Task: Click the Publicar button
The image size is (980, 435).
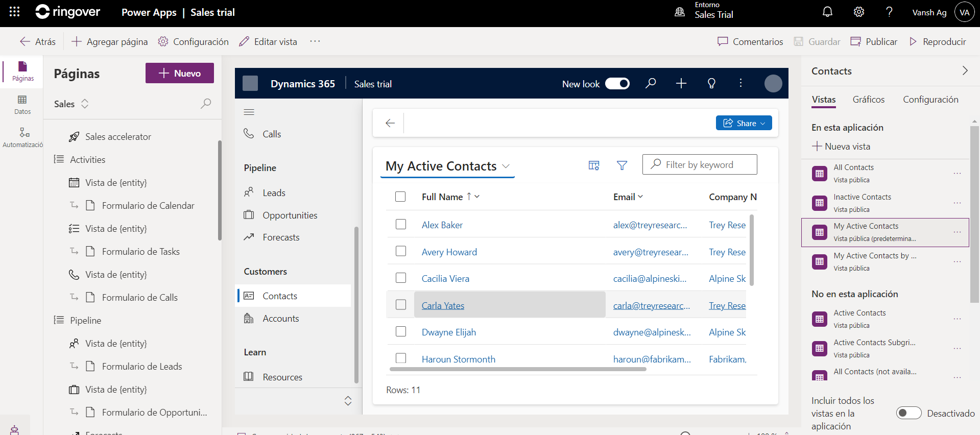Action: [874, 41]
